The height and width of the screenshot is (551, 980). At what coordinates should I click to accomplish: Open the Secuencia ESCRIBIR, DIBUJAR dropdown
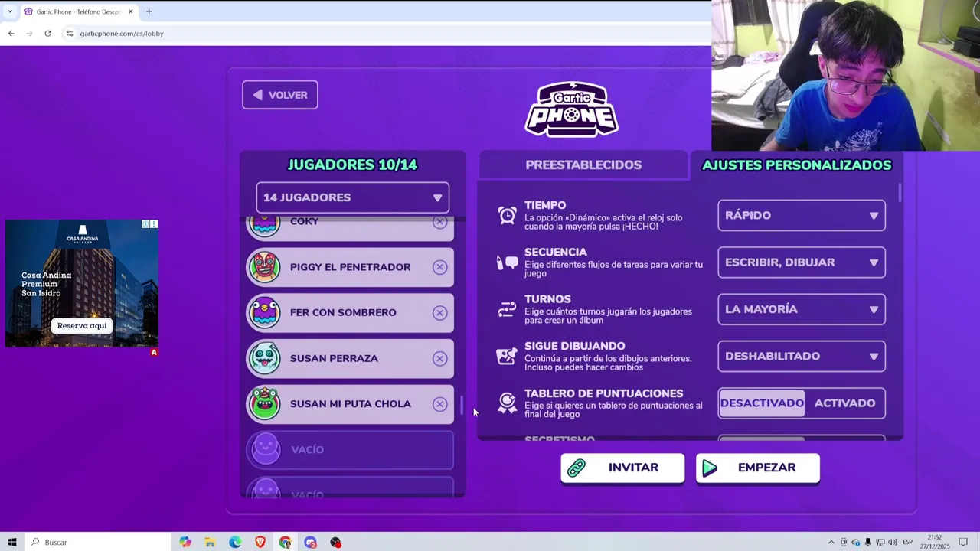[802, 262]
